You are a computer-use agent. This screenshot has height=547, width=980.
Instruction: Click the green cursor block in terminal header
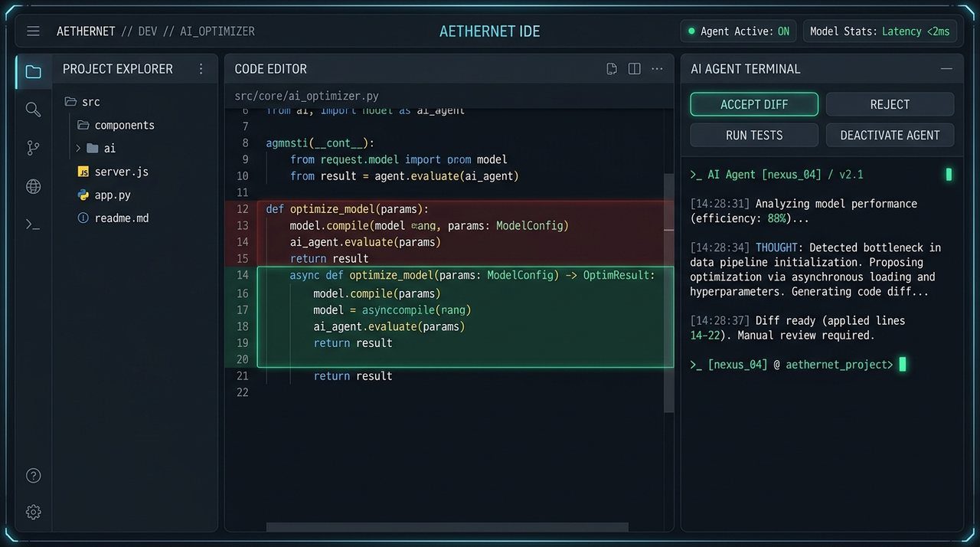click(x=949, y=175)
